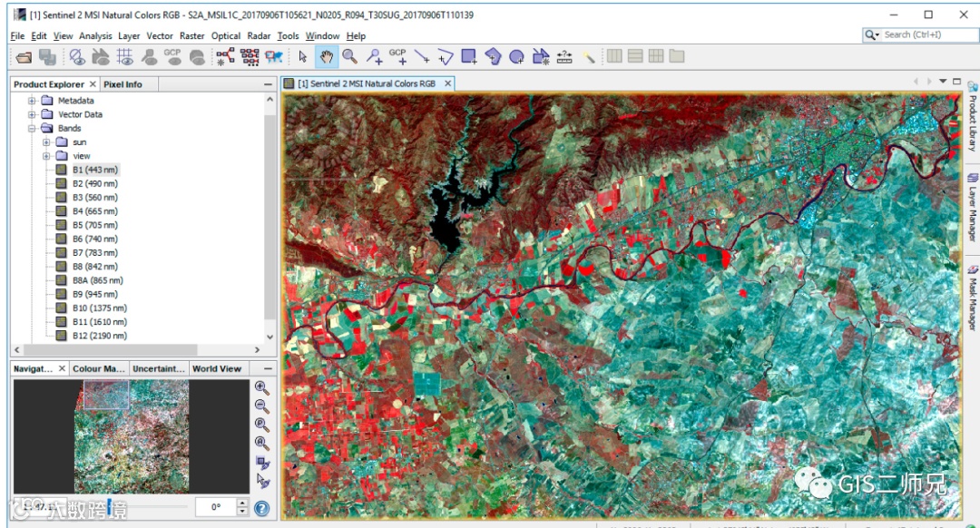Select the draw polygon tool
980x528 pixels.
click(493, 57)
